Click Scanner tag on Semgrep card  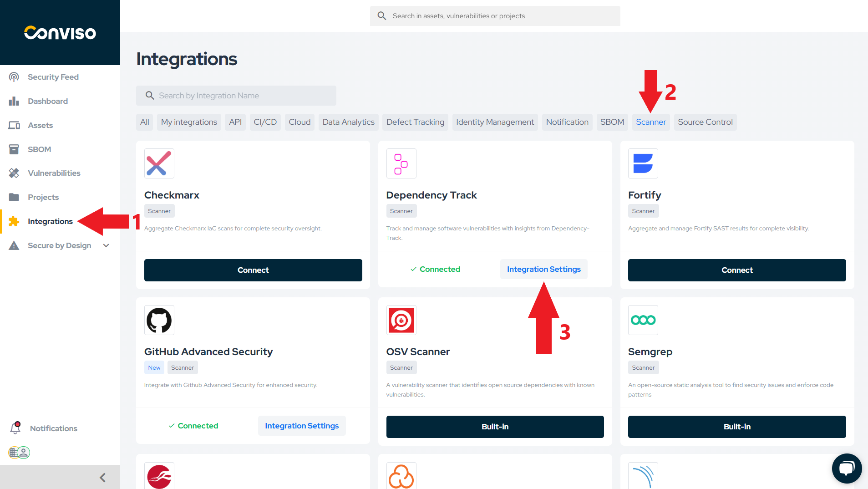643,367
